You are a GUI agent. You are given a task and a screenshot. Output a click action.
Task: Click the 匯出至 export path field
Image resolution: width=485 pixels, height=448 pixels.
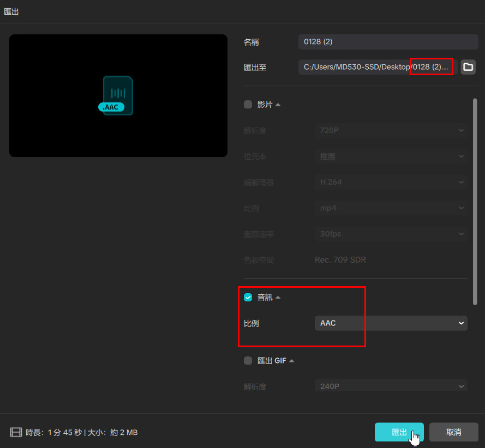[376, 67]
